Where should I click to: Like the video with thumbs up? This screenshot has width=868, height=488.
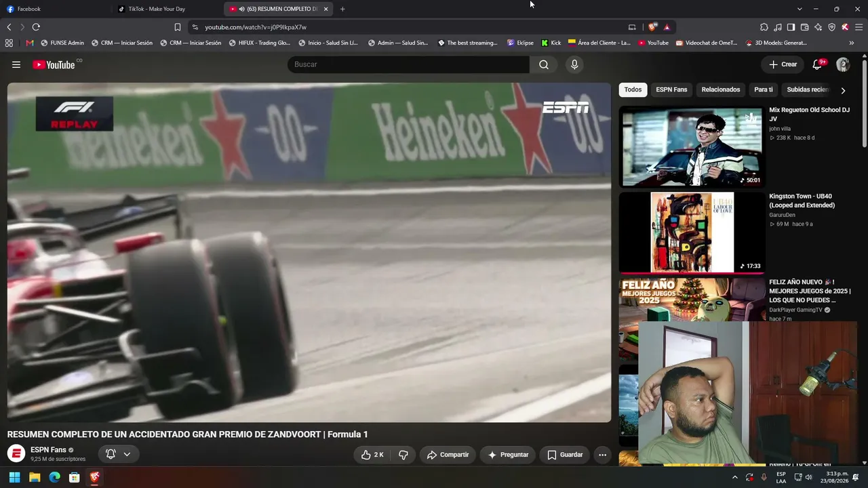[x=372, y=455]
